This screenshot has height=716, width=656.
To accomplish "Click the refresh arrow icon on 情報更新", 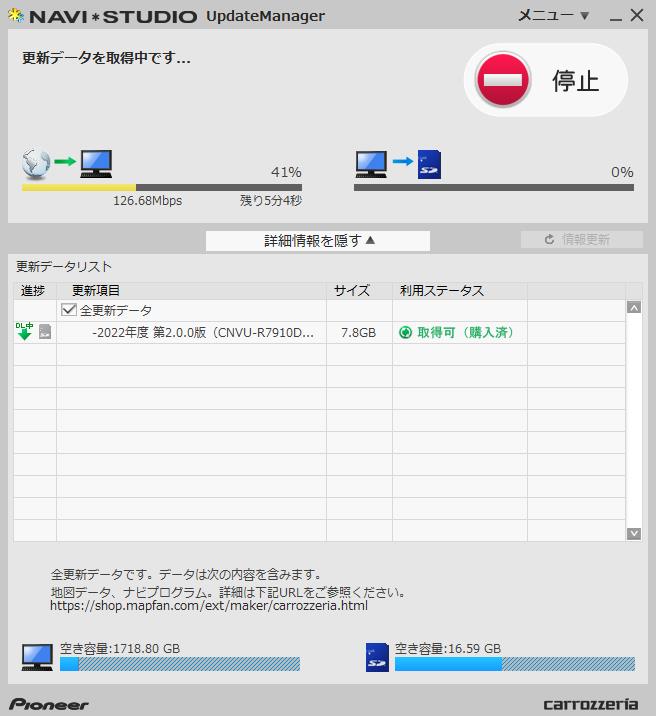I will point(550,239).
